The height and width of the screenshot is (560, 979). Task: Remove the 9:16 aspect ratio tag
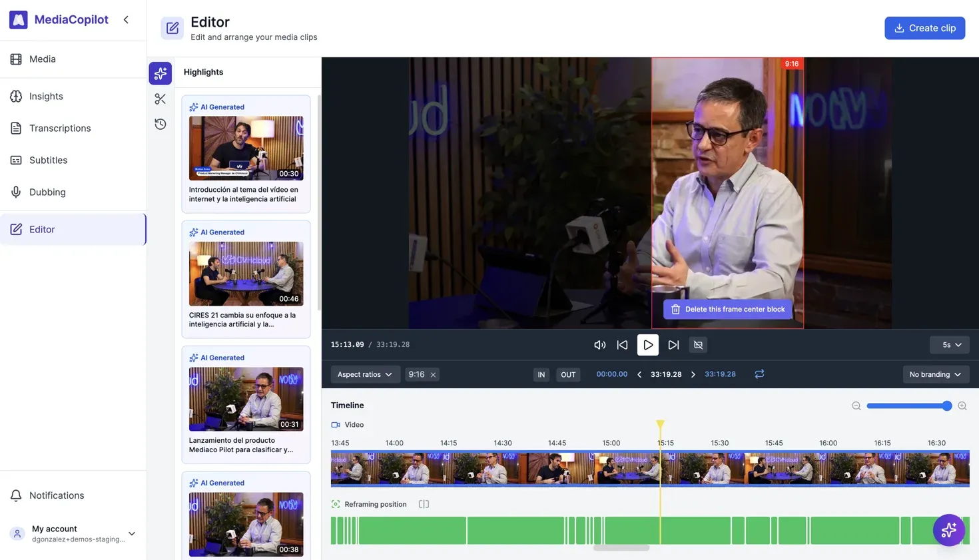pos(433,375)
